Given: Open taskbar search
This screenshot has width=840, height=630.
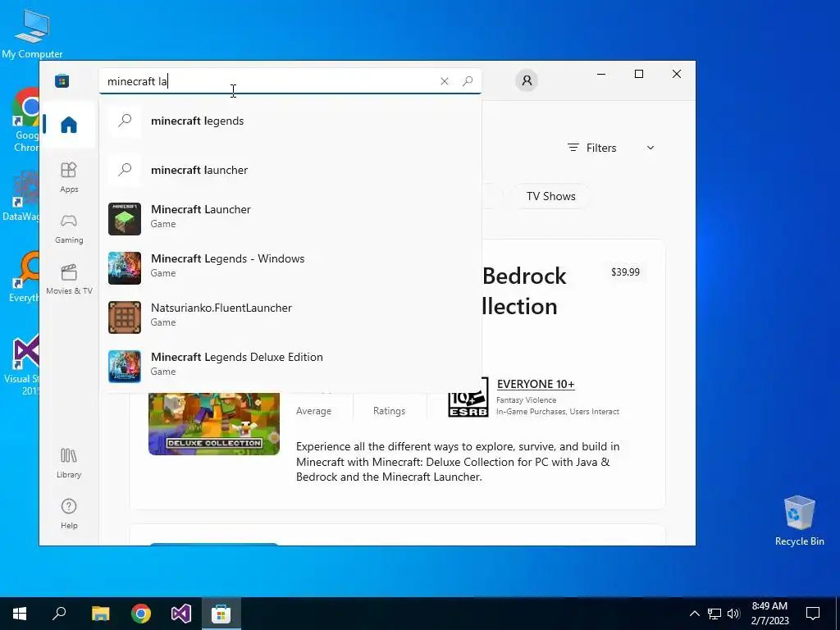Looking at the screenshot, I should click(59, 614).
